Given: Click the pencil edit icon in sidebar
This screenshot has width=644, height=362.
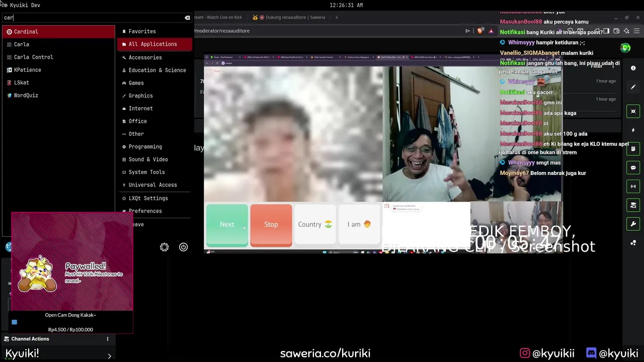Looking at the screenshot, I should (633, 87).
